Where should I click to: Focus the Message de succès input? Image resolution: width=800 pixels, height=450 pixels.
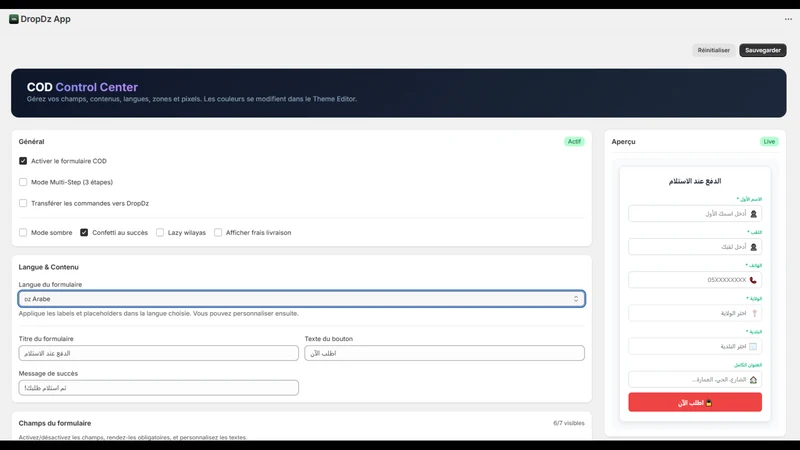coord(159,388)
